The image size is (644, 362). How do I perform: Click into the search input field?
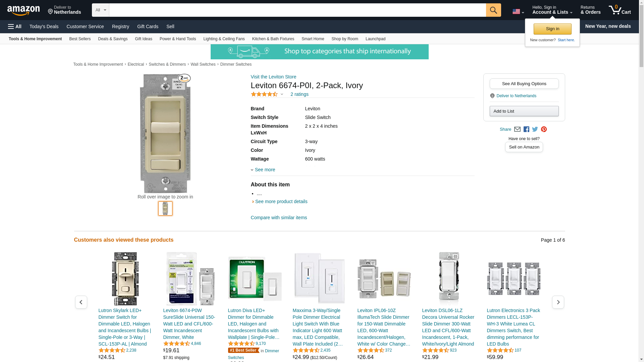(x=298, y=10)
